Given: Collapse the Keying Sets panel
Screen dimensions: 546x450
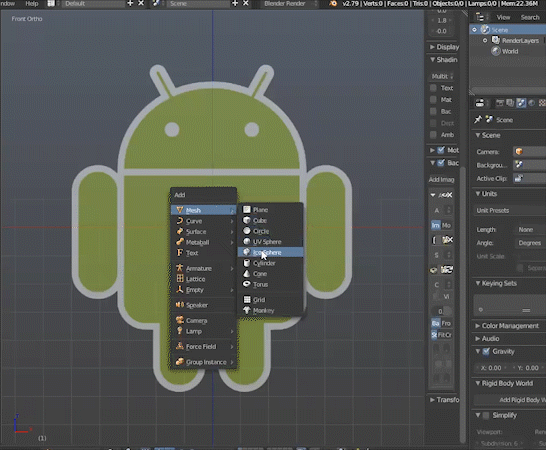Looking at the screenshot, I should (x=478, y=283).
